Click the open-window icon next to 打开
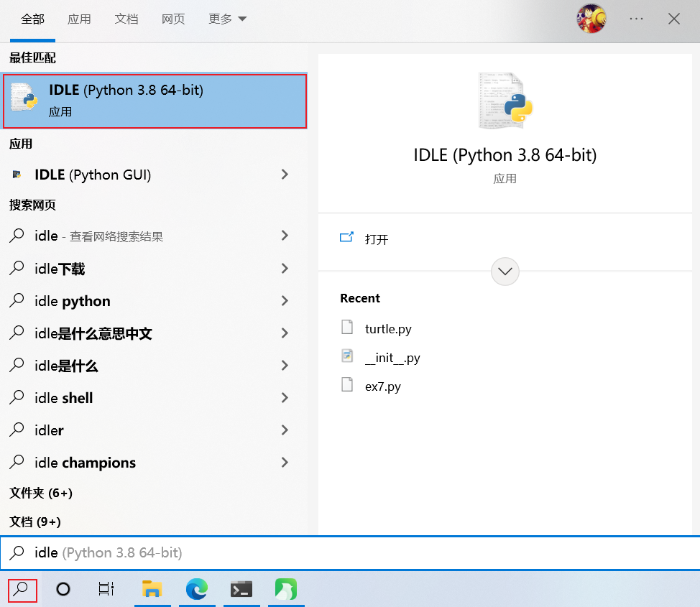The width and height of the screenshot is (700, 607). tap(346, 237)
